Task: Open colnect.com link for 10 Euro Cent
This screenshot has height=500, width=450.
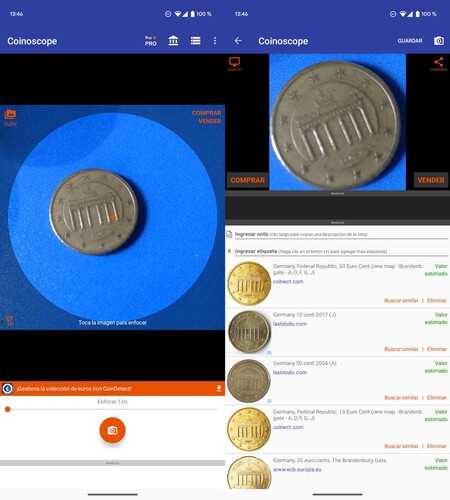Action: pos(288,427)
